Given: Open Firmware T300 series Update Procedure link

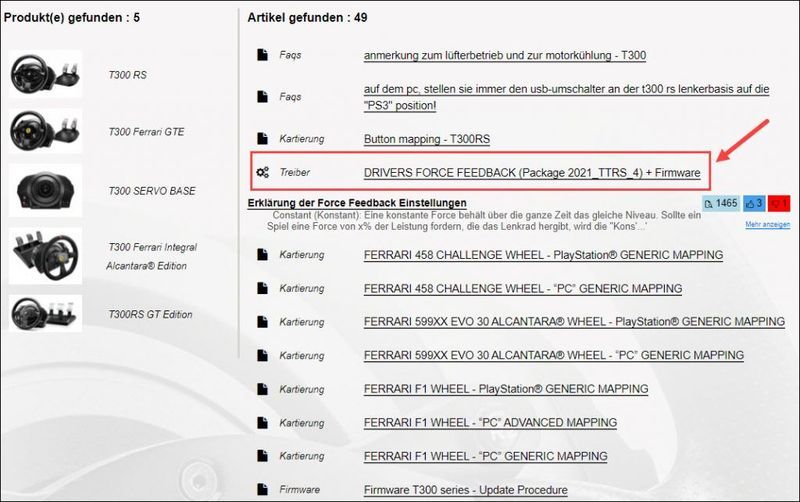Looking at the screenshot, I should pyautogui.click(x=465, y=490).
